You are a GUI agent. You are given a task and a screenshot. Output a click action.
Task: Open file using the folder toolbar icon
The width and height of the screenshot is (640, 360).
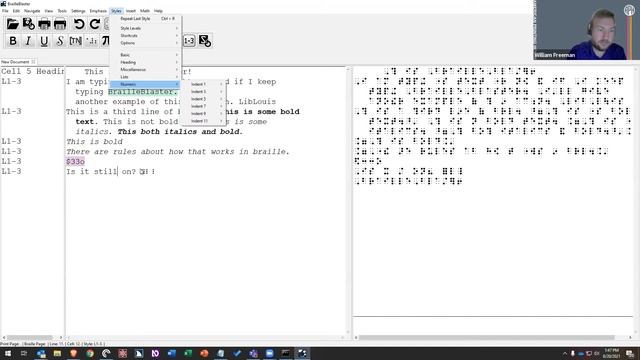[x=13, y=24]
